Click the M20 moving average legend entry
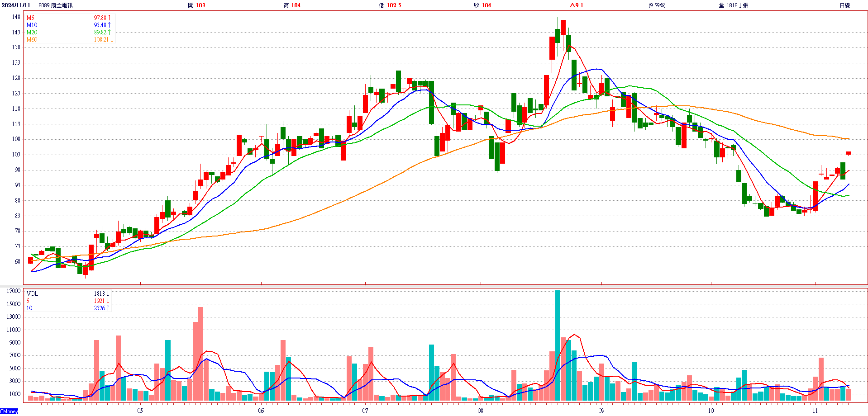The height and width of the screenshot is (416, 868). pos(32,32)
